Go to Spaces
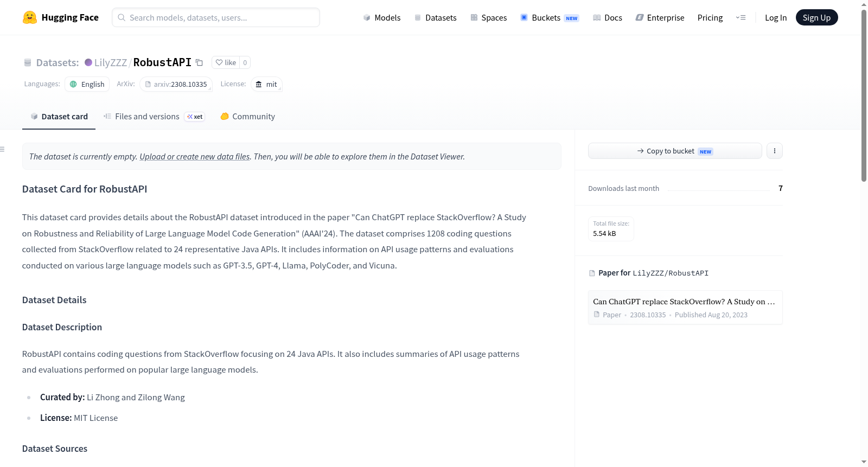This screenshot has width=868, height=467. coord(488,17)
